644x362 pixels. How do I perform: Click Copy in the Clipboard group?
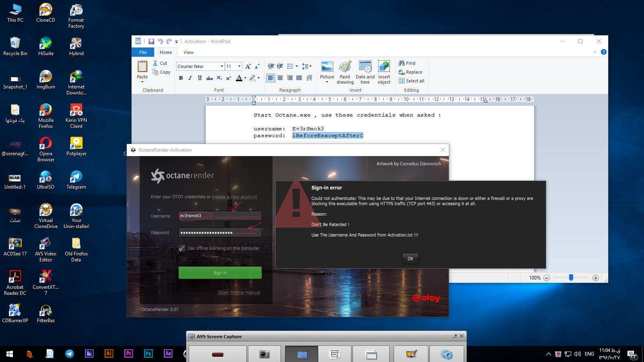click(x=161, y=72)
